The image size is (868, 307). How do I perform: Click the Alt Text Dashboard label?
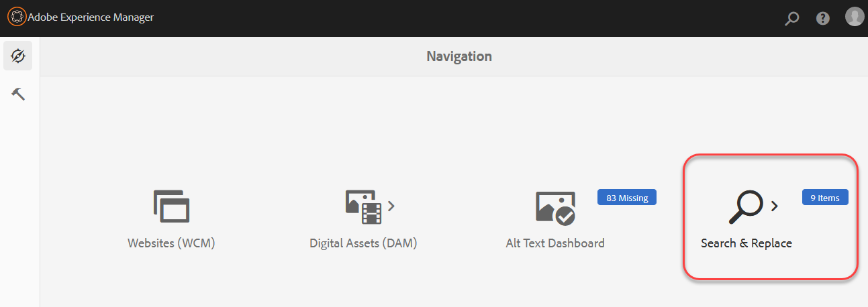(x=555, y=243)
